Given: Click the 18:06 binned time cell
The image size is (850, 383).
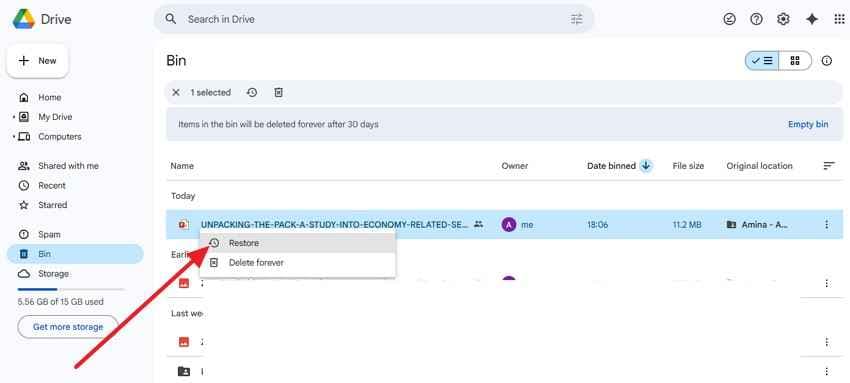Looking at the screenshot, I should 597,224.
